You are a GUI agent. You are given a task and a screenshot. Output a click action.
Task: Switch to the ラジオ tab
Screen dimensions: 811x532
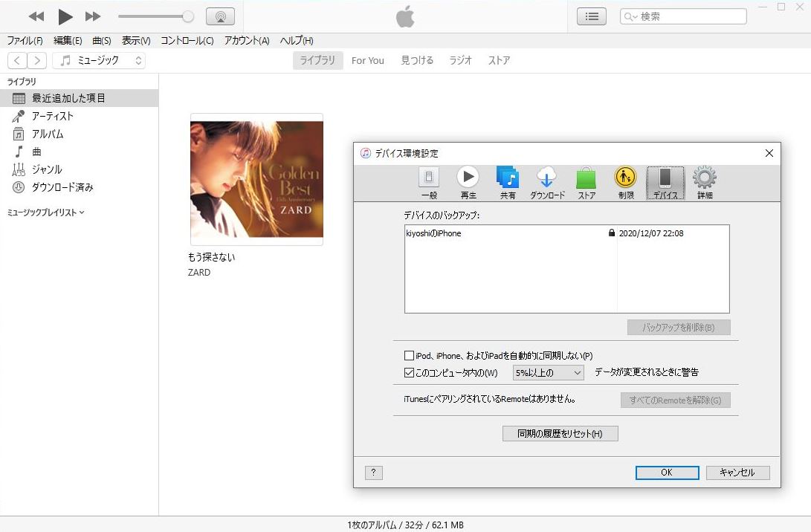[x=460, y=60]
